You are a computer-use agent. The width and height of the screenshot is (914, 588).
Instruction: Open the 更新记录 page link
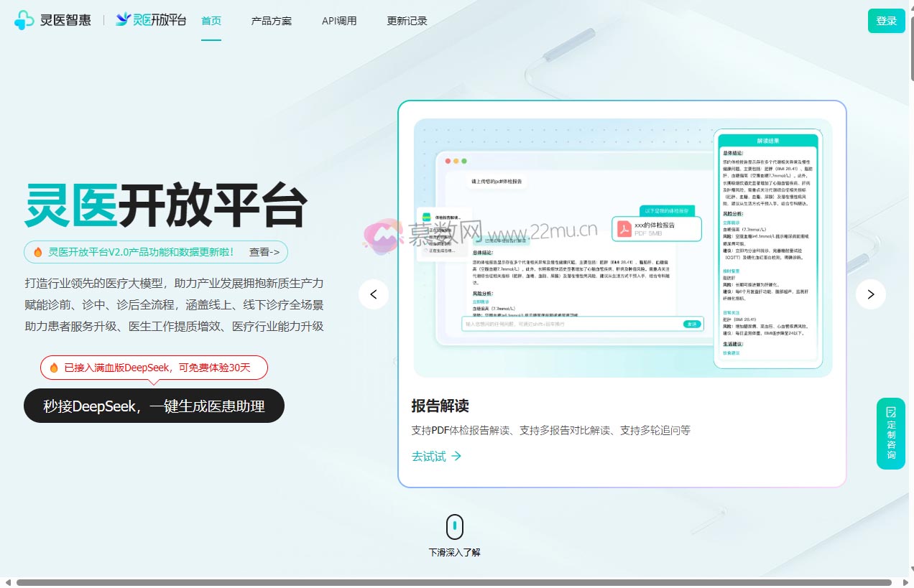[x=407, y=21]
